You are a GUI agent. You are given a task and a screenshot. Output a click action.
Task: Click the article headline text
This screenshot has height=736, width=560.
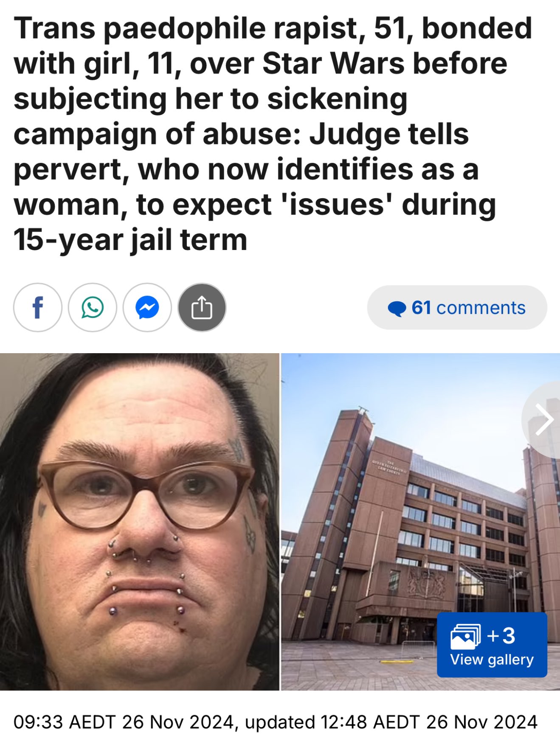coord(273,134)
